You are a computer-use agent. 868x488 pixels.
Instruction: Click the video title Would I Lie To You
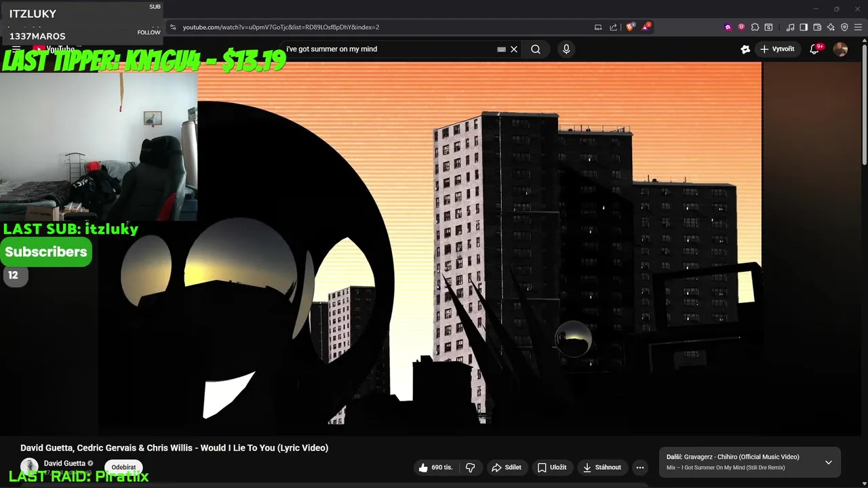pyautogui.click(x=174, y=448)
